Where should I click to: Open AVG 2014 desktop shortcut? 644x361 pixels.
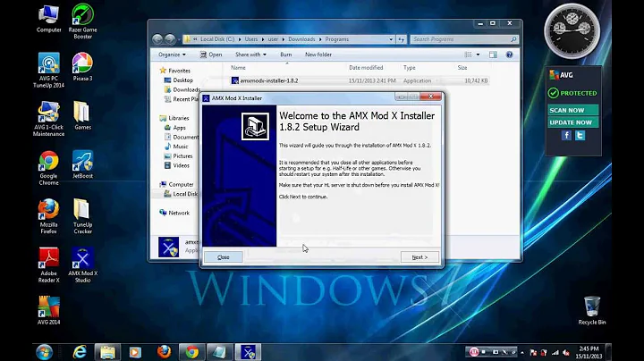click(48, 311)
